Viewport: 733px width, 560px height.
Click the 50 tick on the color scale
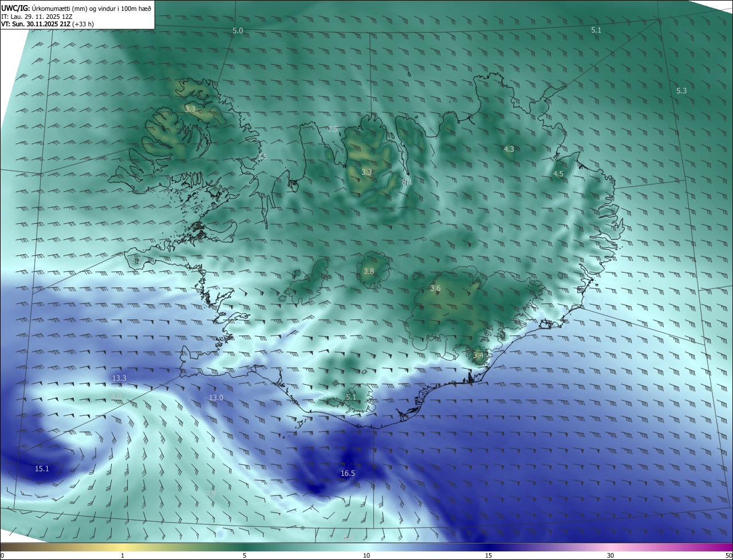click(728, 555)
